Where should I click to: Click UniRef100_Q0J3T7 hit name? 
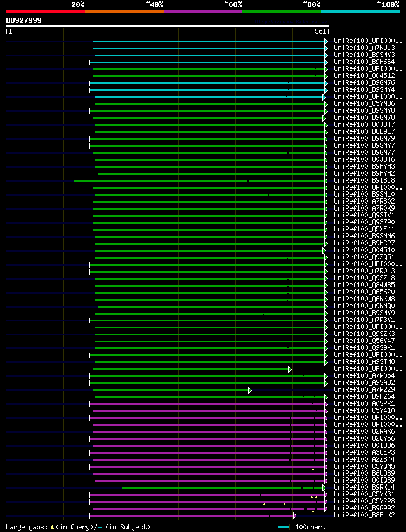tap(364, 125)
